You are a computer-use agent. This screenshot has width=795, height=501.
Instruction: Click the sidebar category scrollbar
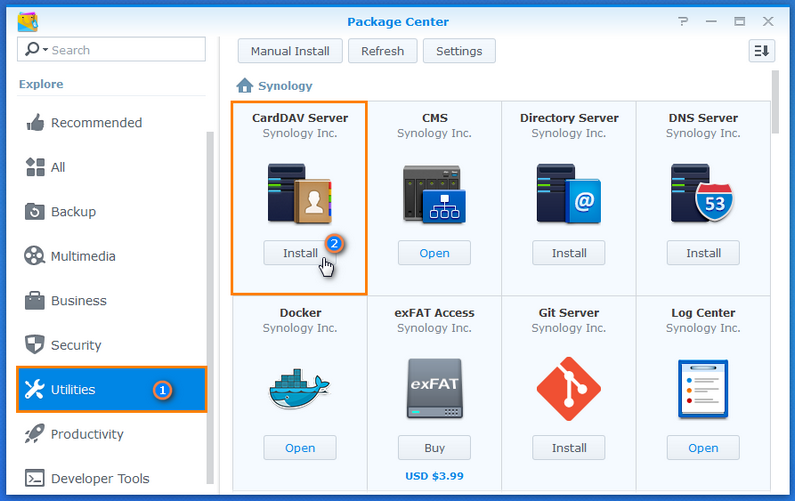coord(210,308)
